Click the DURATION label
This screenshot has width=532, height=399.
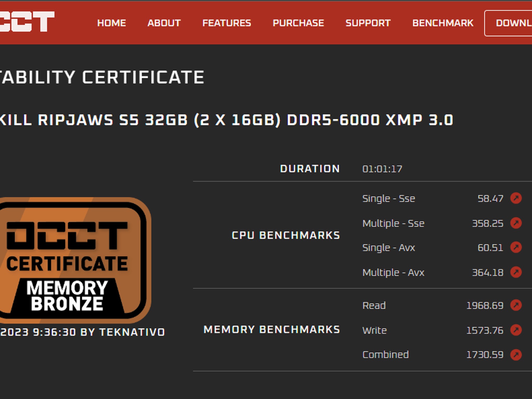[310, 169]
